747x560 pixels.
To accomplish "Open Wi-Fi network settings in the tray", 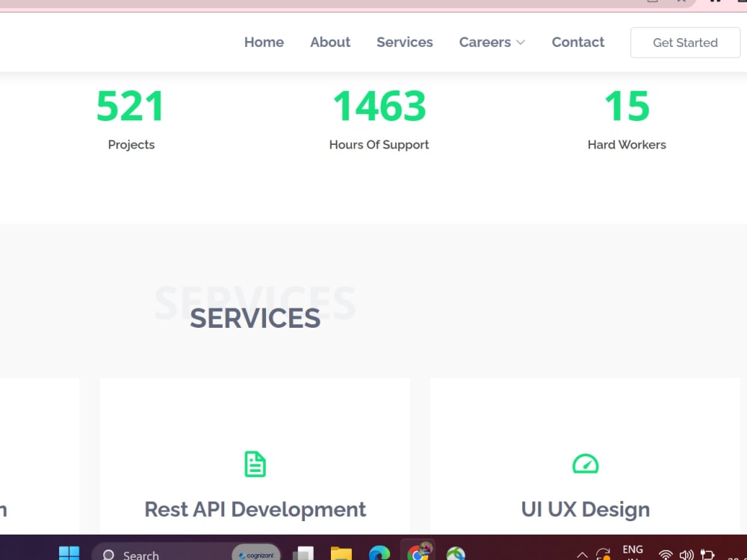I will (665, 555).
